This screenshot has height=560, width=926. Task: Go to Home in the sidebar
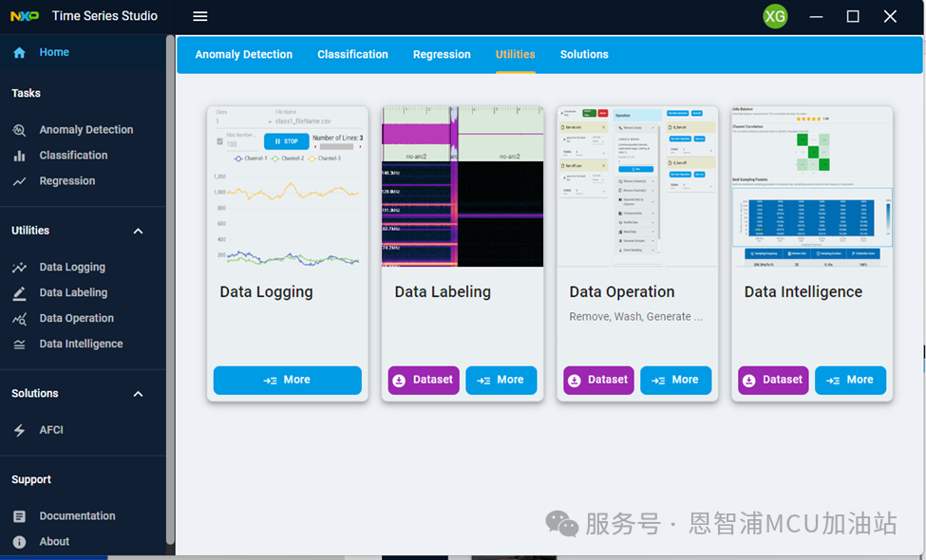point(83,52)
